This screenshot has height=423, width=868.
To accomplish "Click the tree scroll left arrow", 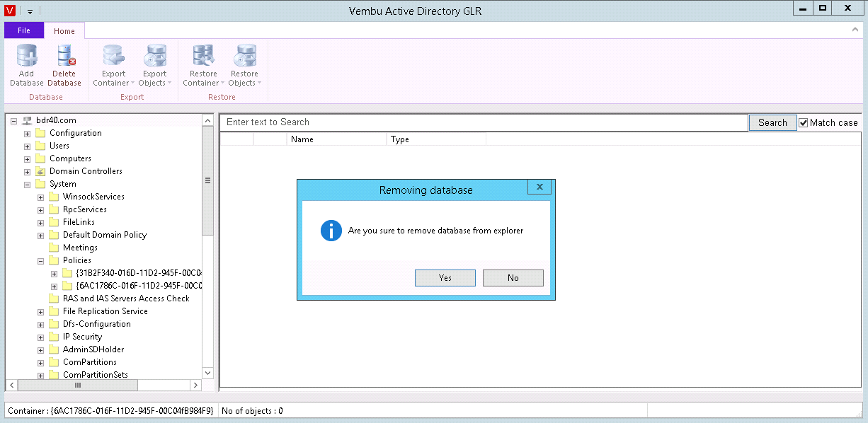I will tap(11, 385).
